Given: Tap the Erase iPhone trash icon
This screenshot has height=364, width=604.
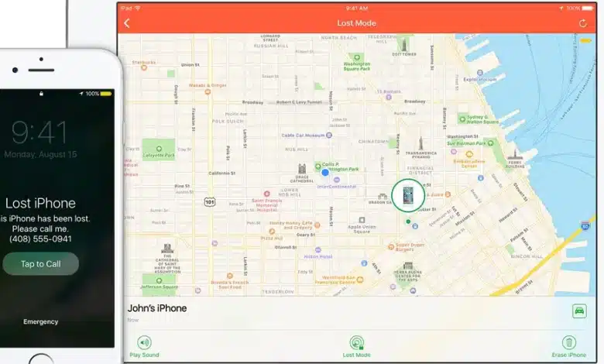Looking at the screenshot, I should [569, 342].
